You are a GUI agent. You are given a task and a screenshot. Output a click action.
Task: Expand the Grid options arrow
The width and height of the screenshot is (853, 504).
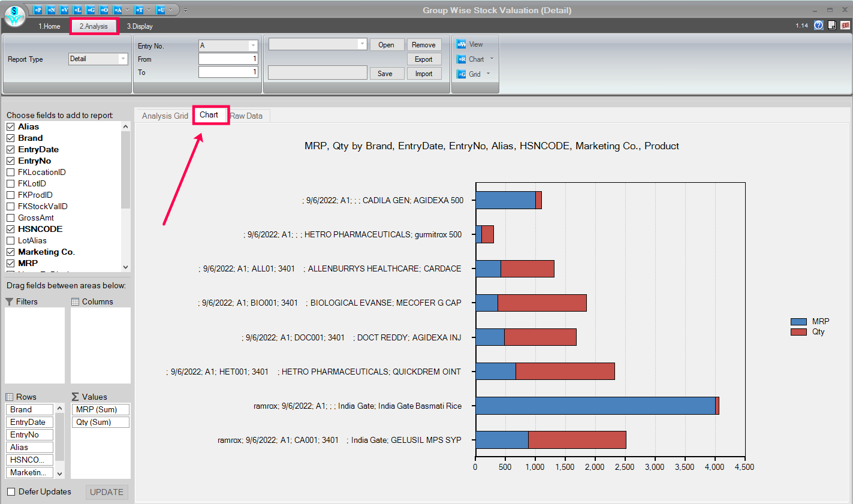pyautogui.click(x=488, y=74)
